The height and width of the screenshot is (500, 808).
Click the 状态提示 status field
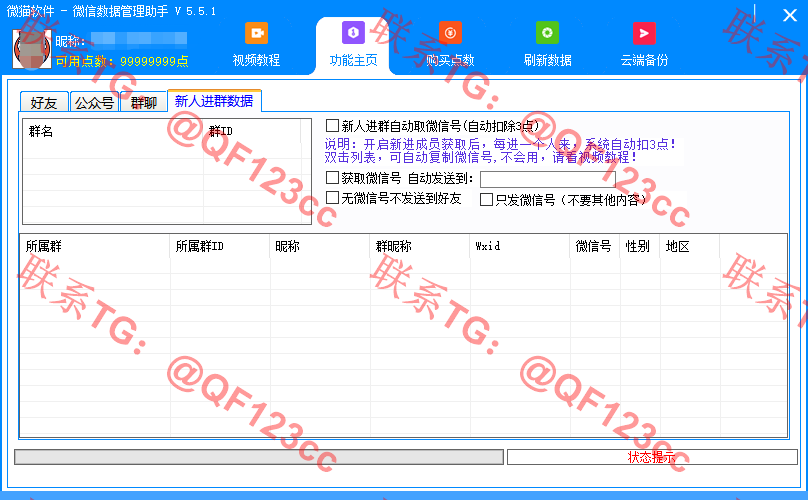(x=652, y=457)
